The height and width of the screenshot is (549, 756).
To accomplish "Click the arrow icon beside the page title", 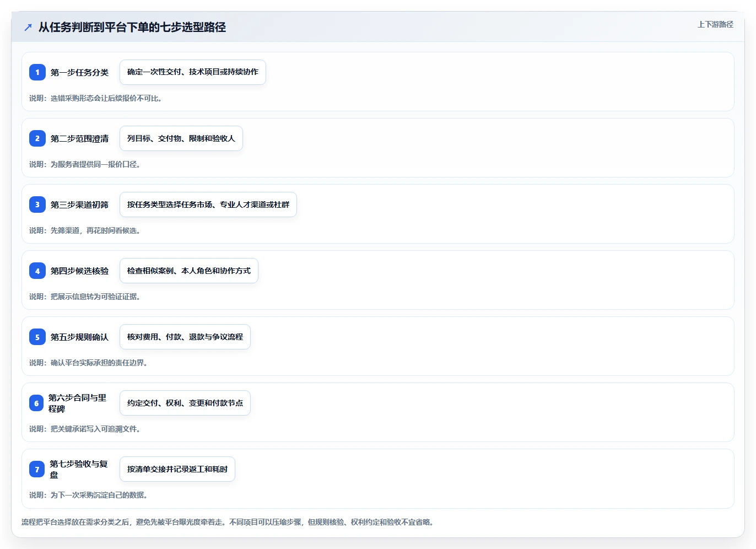I will 28,27.
